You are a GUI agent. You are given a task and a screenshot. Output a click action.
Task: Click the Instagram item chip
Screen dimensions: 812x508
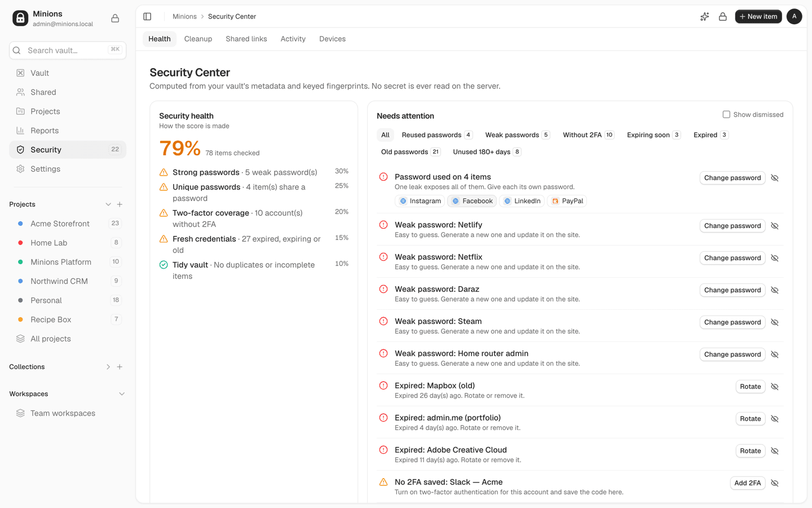pos(420,201)
